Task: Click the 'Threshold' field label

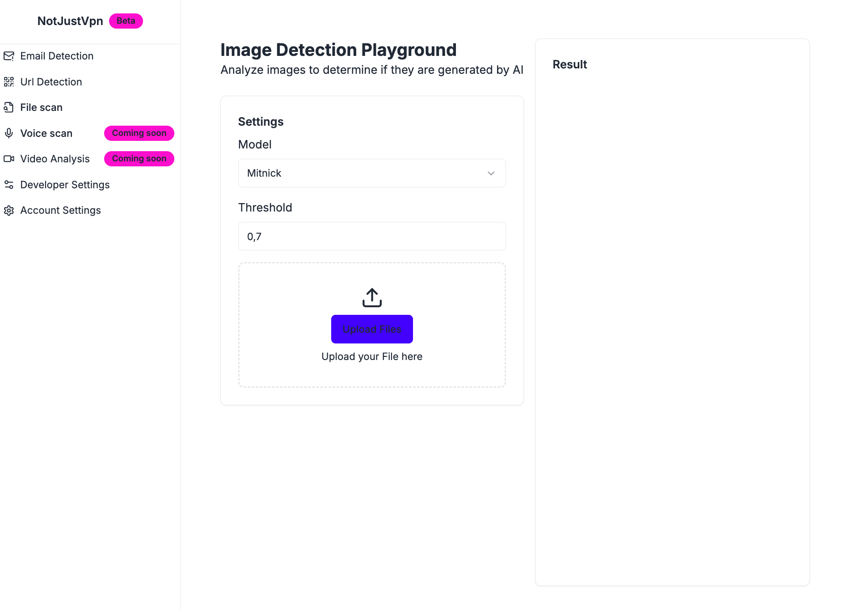Action: coord(265,208)
